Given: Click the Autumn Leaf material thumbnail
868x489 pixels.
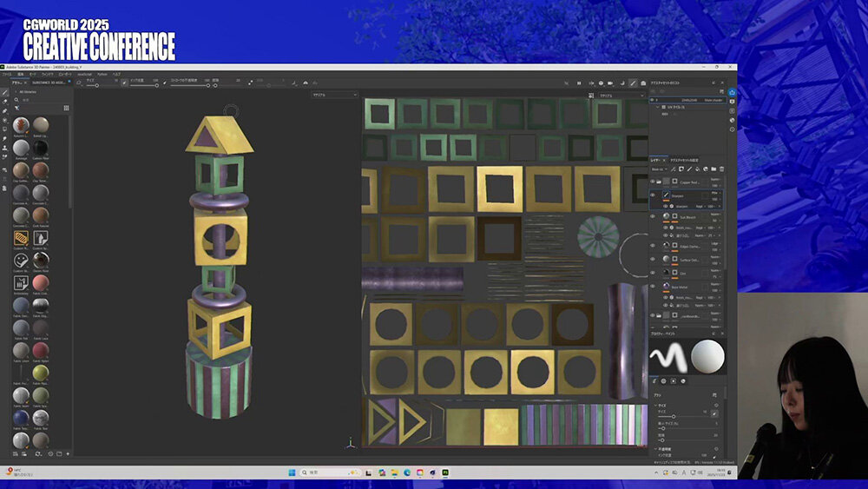Looking at the screenshot, I should [22, 125].
